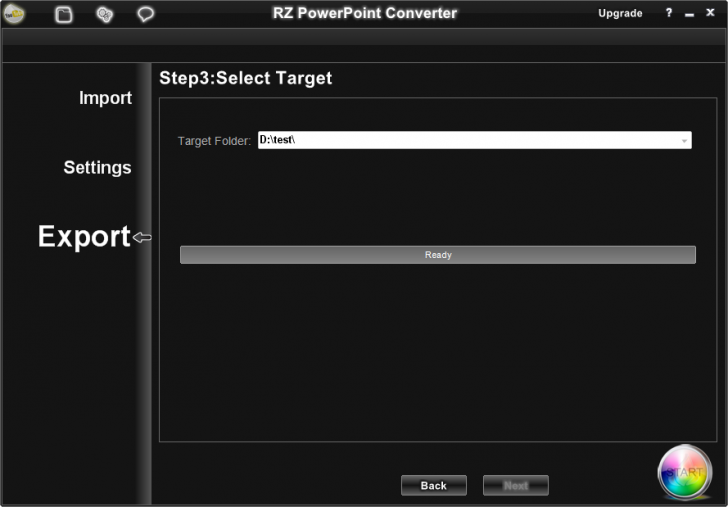This screenshot has height=507, width=728.
Task: Open the settings gears icon
Action: [104, 14]
